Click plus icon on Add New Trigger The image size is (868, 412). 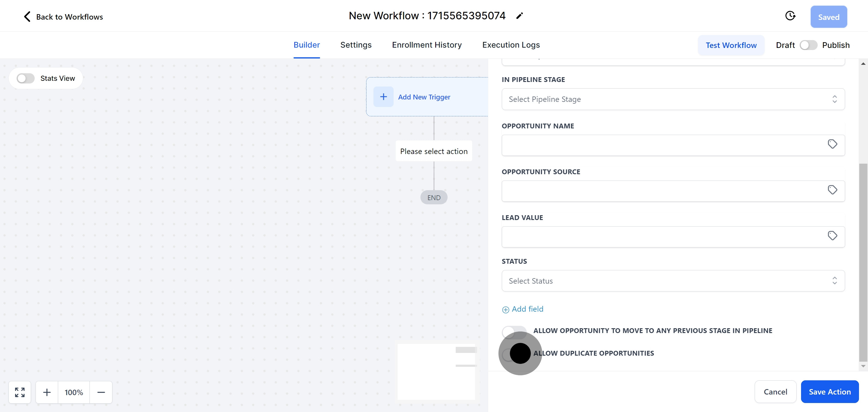coord(383,97)
